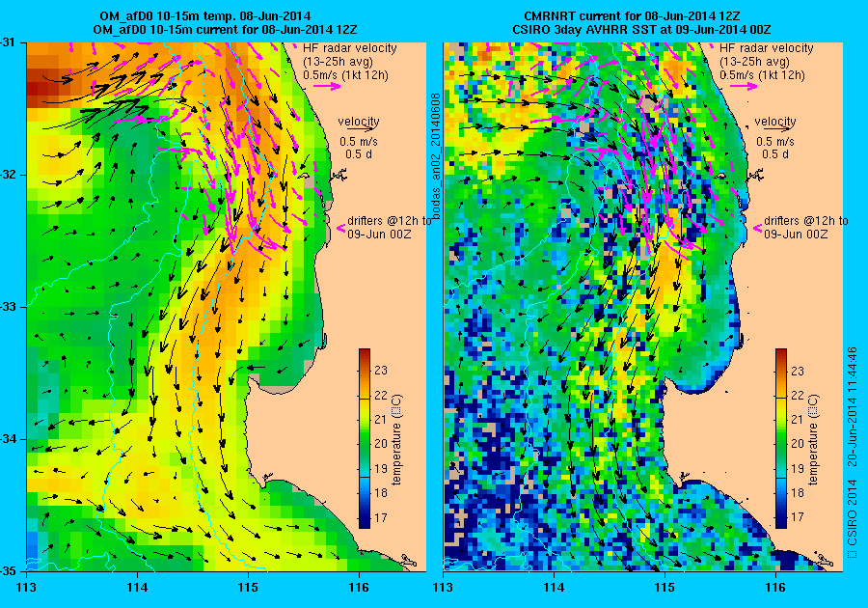
Task: Click the 22 value on right color bar
Action: point(798,395)
